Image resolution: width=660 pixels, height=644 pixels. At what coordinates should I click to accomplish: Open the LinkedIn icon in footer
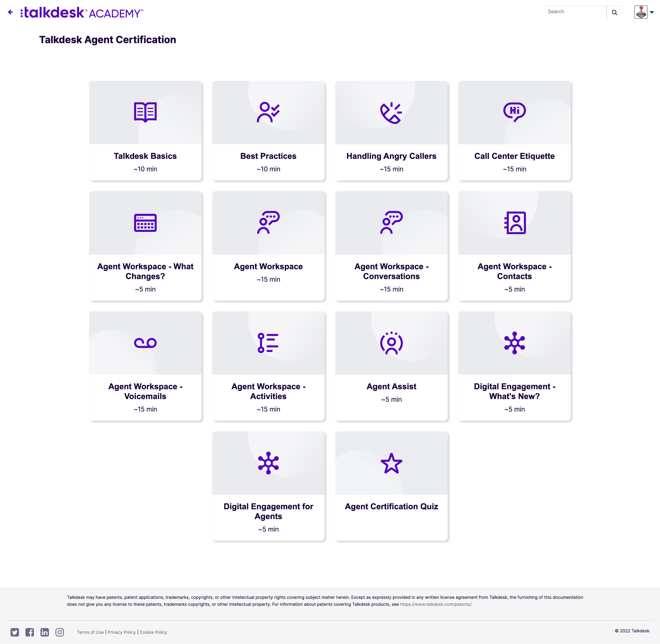pyautogui.click(x=45, y=632)
